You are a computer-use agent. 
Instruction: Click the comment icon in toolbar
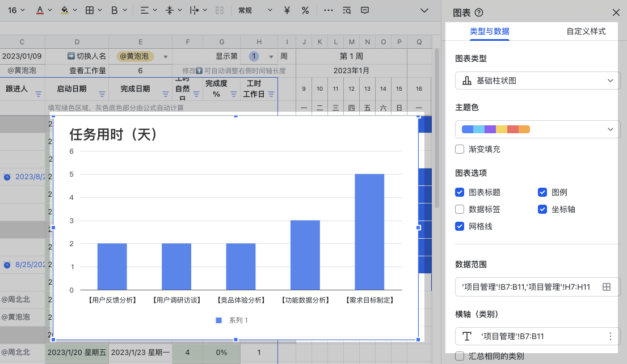pos(365,10)
